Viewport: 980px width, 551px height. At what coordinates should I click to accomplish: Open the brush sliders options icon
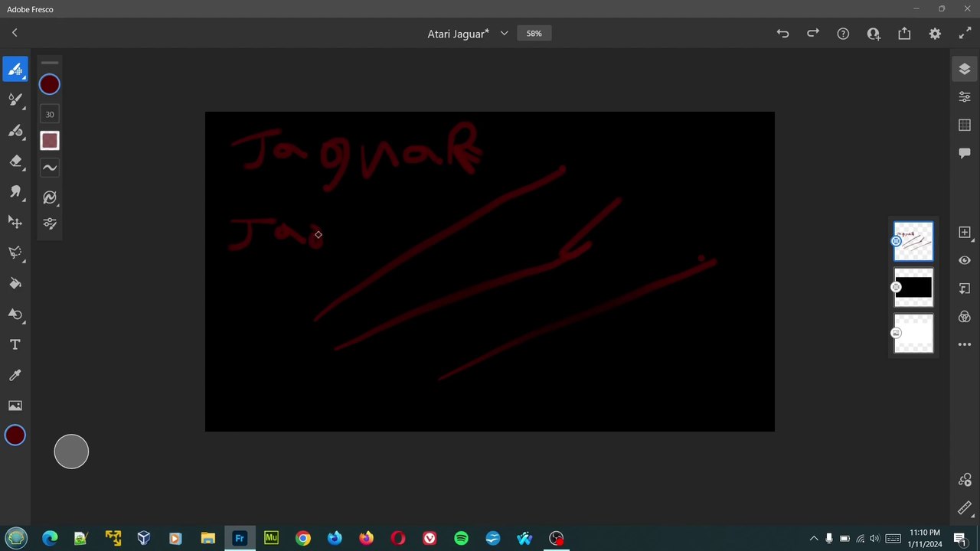tap(50, 223)
